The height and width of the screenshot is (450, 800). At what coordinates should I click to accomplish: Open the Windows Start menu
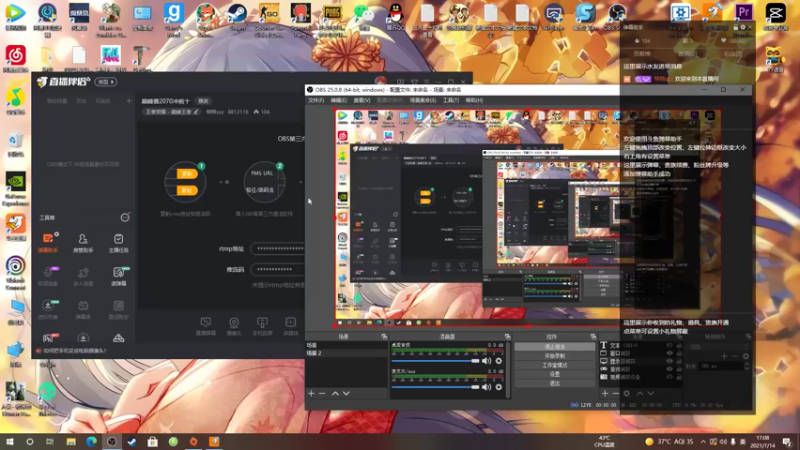9,441
